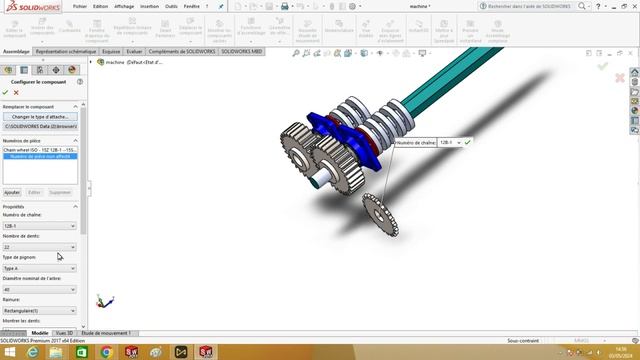640x360 pixels.
Task: Open the ConfigurationManager tab icon
Action: point(40,70)
